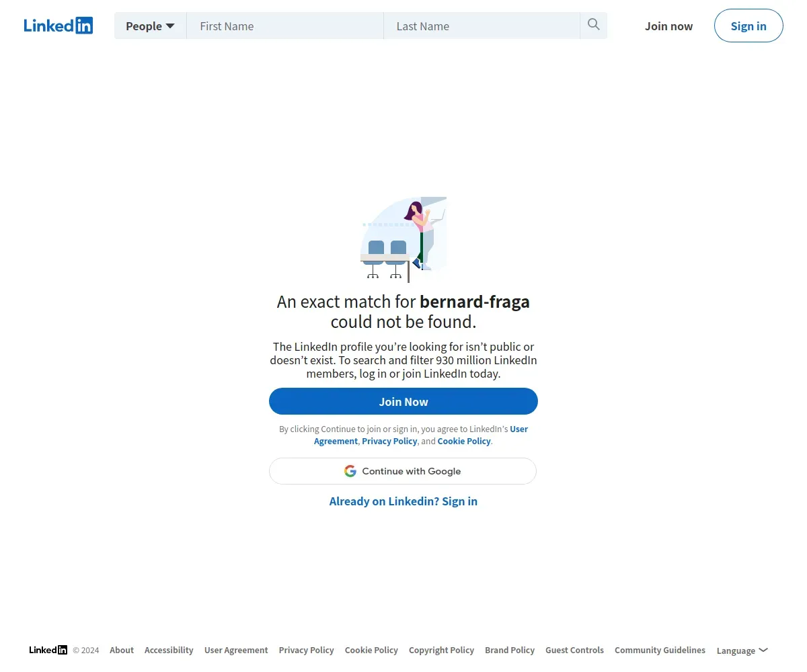This screenshot has width=807, height=672.
Task: Open Already on Linkedin? Sign in link
Action: tap(403, 501)
